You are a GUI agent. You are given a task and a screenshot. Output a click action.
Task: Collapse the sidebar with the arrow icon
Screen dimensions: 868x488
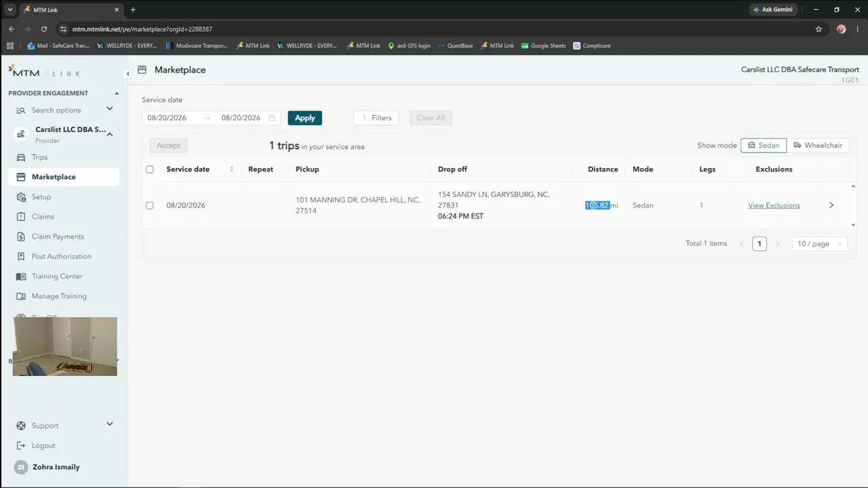point(127,73)
